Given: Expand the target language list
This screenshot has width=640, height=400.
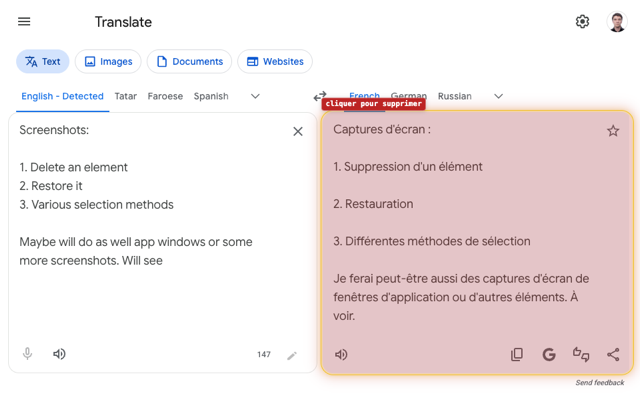Looking at the screenshot, I should click(x=498, y=96).
